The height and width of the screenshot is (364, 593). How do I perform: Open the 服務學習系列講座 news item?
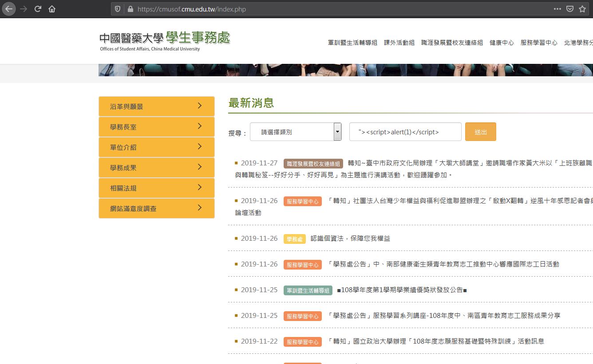443,316
